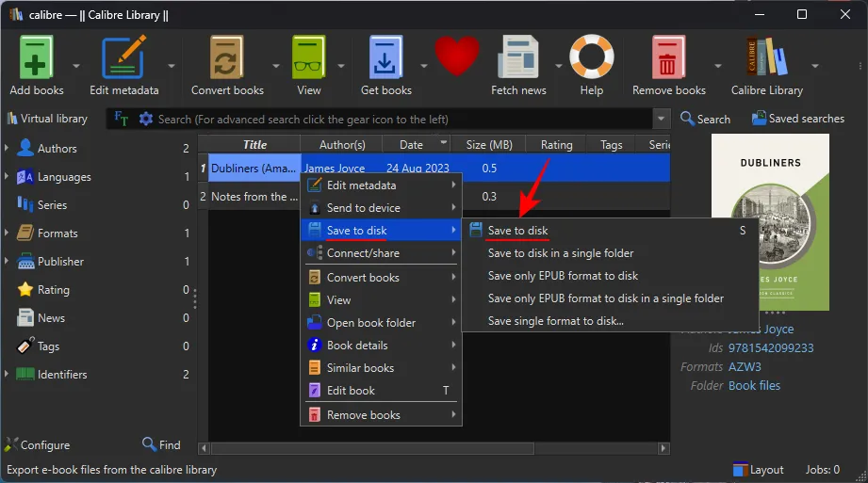Sort by the Title column header
This screenshot has width=868, height=483.
click(254, 144)
